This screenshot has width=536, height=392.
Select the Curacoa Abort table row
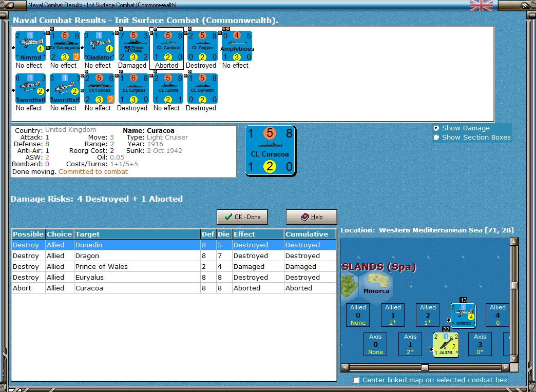tap(174, 288)
